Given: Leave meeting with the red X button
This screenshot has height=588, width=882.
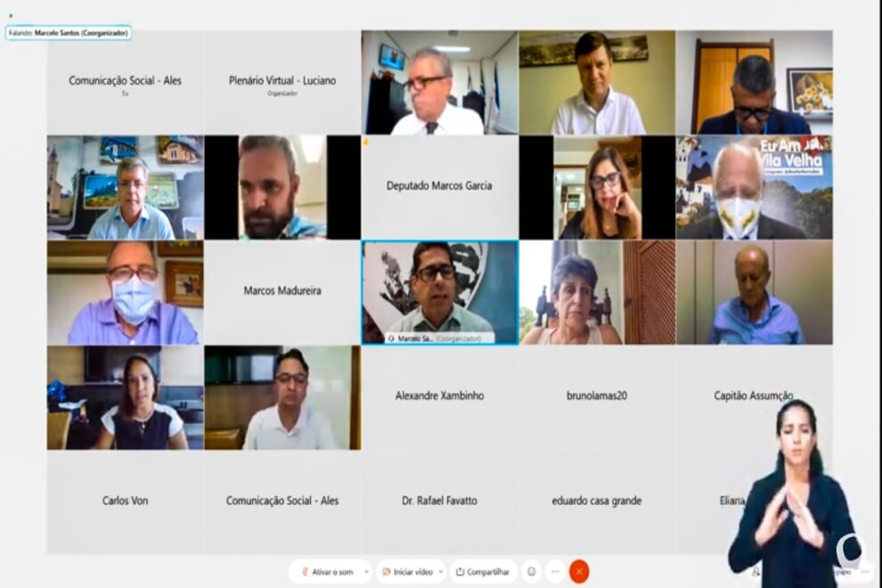Looking at the screenshot, I should pyautogui.click(x=579, y=572).
